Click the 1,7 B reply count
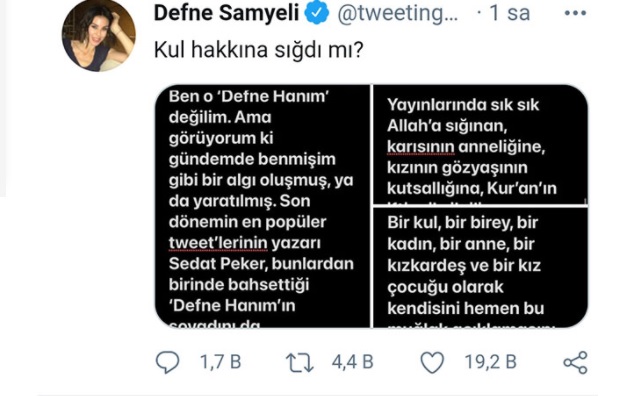Viewport: 619px width, 396px height. tap(221, 362)
